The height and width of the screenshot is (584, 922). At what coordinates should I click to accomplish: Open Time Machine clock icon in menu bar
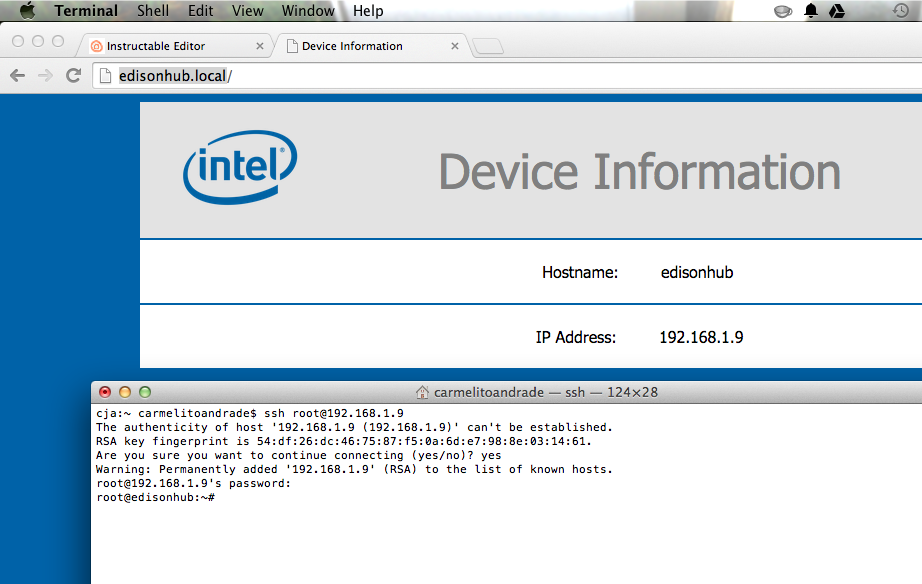900,11
